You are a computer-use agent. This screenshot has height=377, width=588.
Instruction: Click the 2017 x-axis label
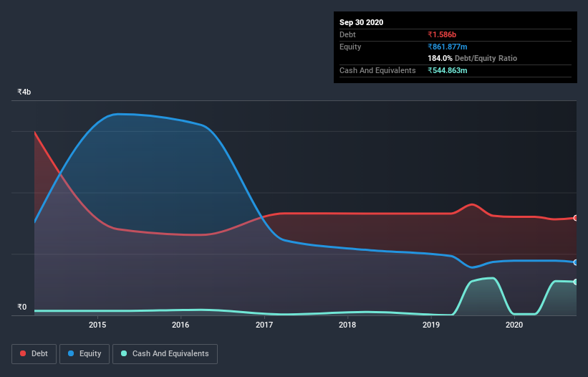pos(264,325)
